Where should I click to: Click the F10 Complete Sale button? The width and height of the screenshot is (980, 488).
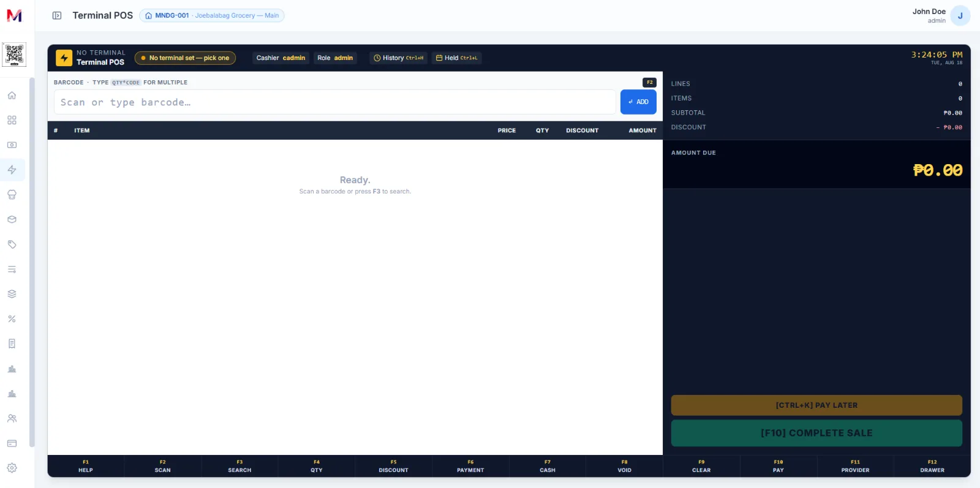click(816, 433)
